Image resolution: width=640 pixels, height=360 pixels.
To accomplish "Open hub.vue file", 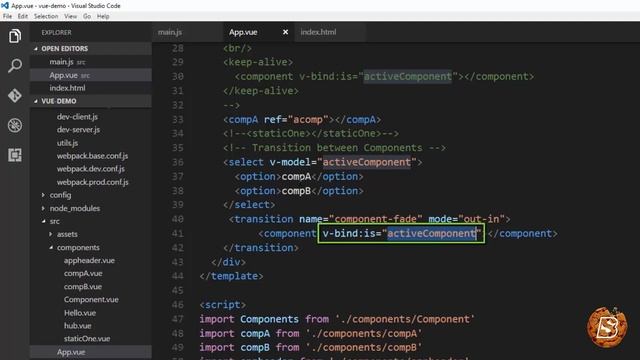I will 77,326.
